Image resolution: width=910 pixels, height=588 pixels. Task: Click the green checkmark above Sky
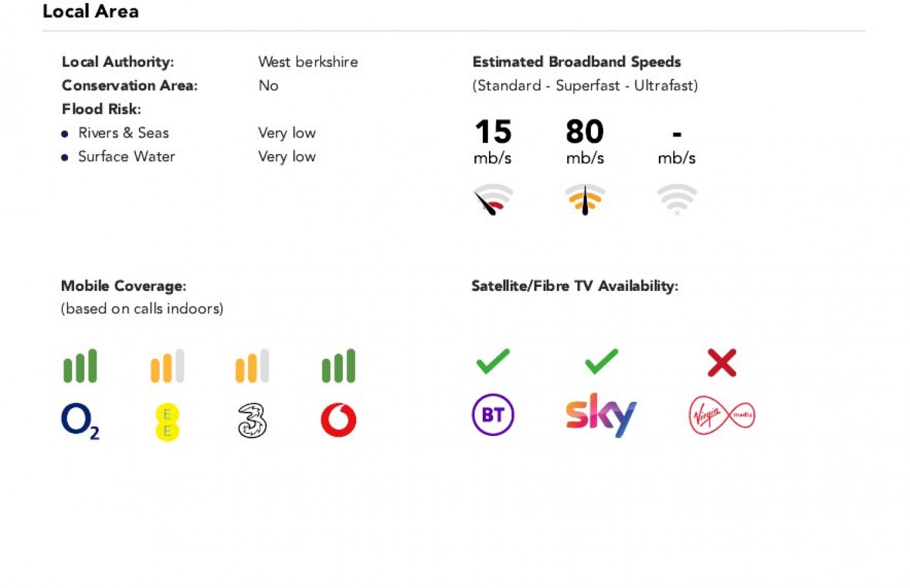(x=601, y=361)
